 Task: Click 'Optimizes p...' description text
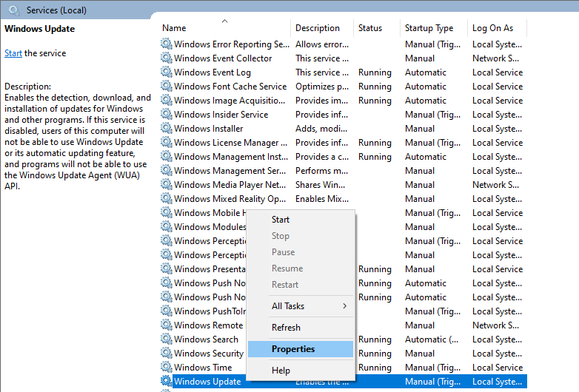click(321, 87)
